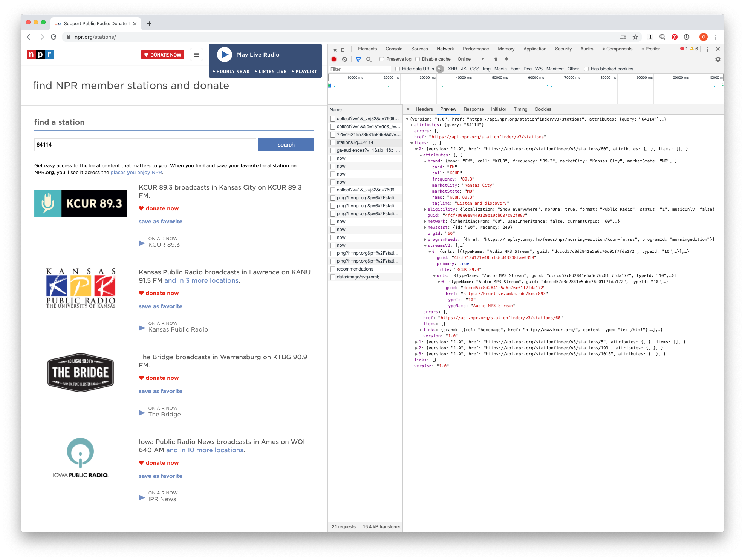Enable Disable cache checkbox
The width and height of the screenshot is (745, 560).
[418, 59]
